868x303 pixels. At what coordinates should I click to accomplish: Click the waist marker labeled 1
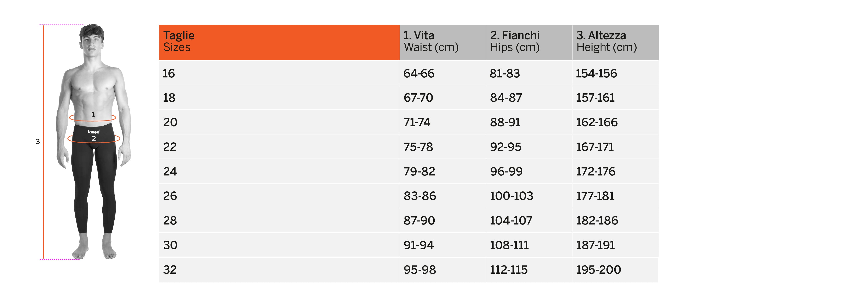[93, 115]
